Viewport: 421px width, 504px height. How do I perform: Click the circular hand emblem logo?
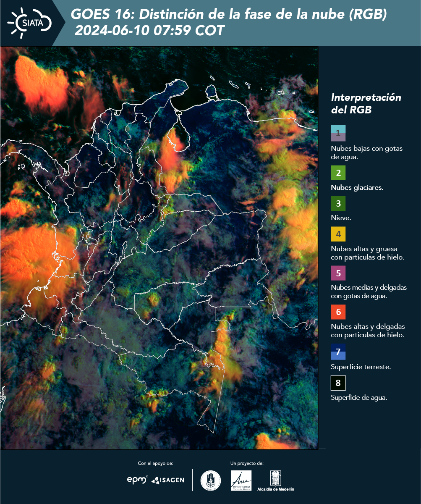[211, 480]
